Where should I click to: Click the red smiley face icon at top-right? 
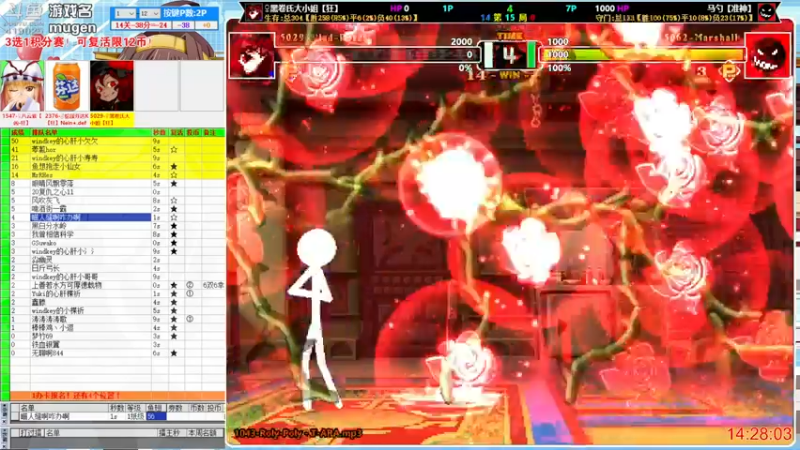point(767,11)
